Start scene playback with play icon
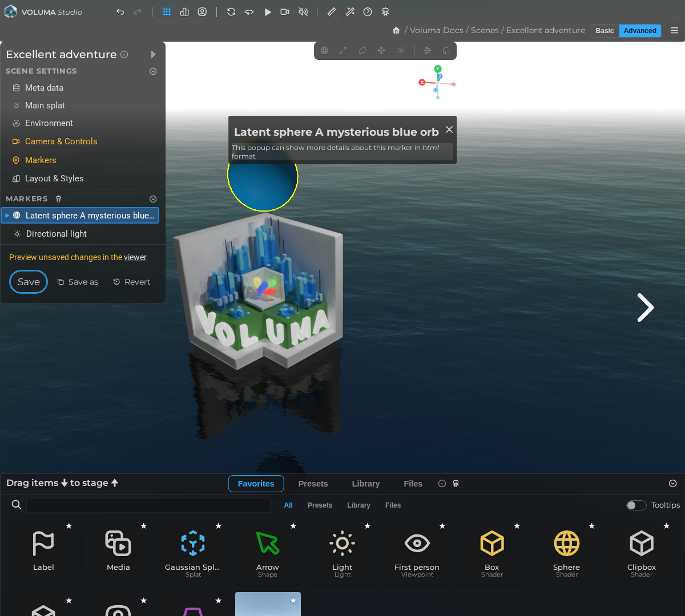The image size is (685, 616). (267, 12)
